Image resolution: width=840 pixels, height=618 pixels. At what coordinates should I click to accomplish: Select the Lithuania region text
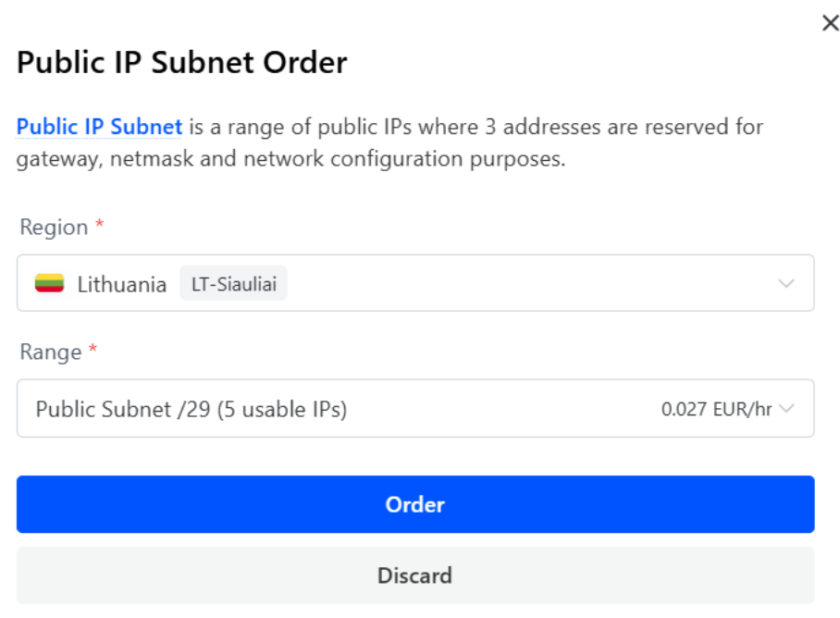point(122,284)
